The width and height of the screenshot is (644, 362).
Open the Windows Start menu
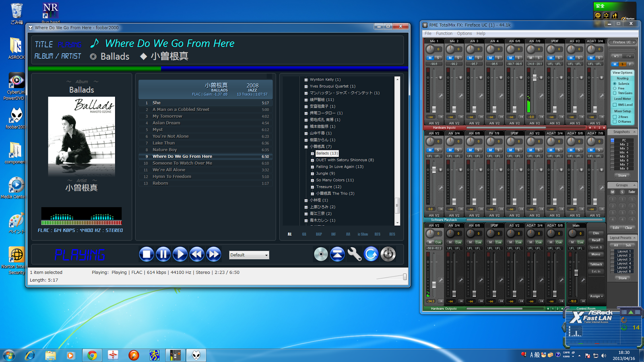(x=9, y=355)
